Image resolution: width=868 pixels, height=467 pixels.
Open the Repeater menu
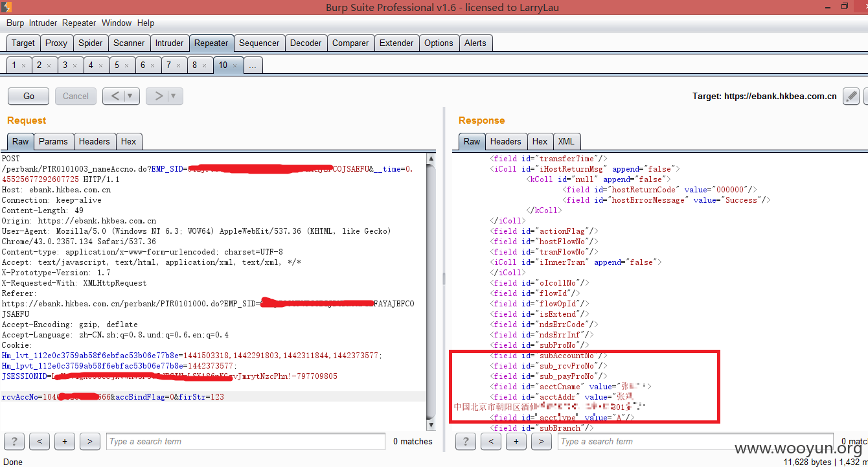click(x=79, y=23)
